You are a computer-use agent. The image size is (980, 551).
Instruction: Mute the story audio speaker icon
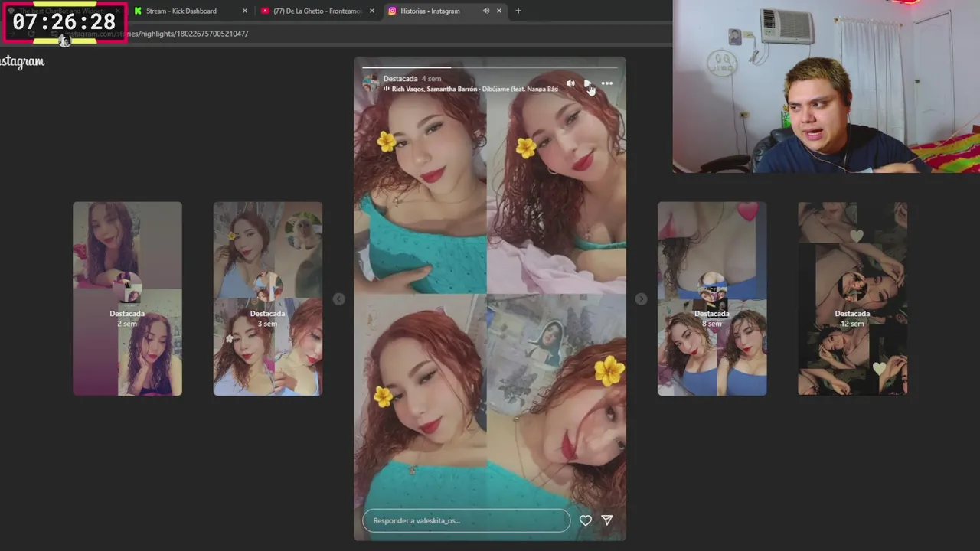570,83
